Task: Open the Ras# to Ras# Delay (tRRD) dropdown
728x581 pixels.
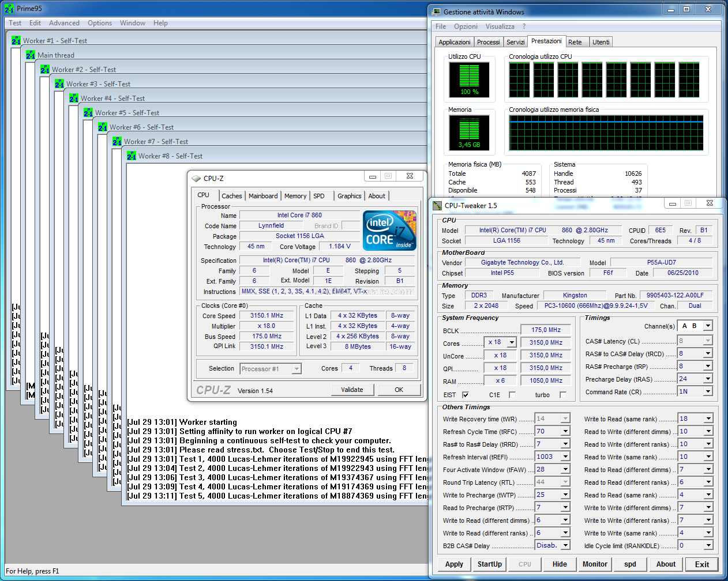Action: [x=565, y=444]
